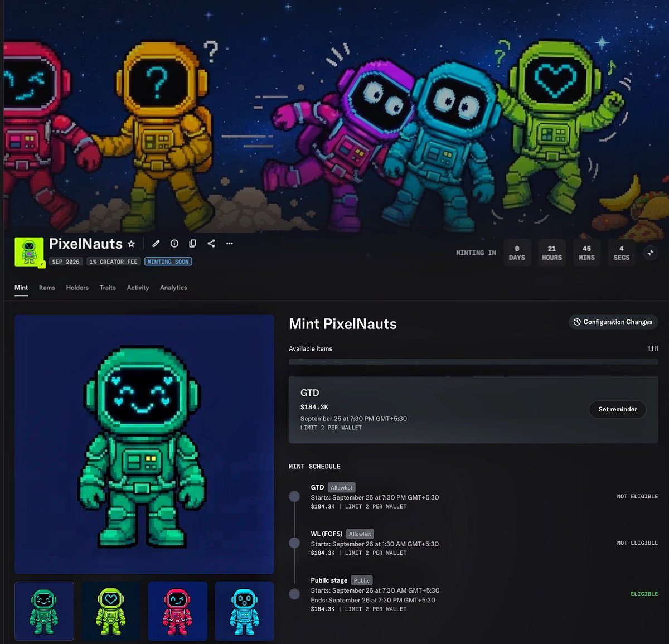Screen dimensions: 669x644
Task: Open the collection info circle icon
Action: pyautogui.click(x=174, y=244)
